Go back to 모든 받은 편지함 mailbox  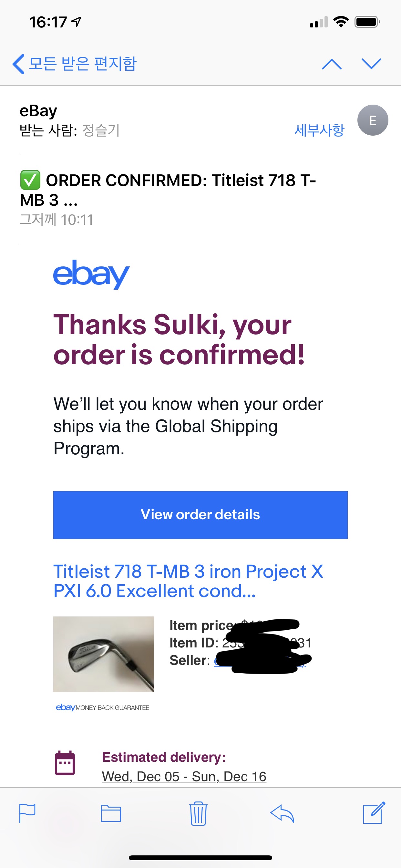coord(75,64)
